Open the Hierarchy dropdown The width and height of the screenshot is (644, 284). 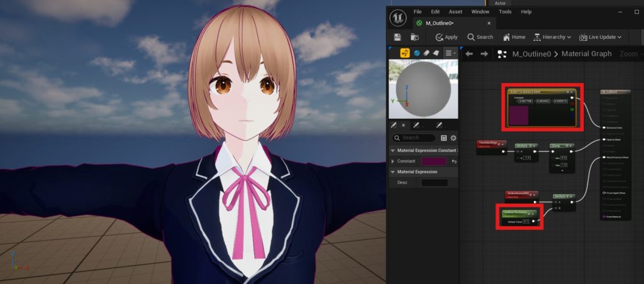(x=552, y=37)
